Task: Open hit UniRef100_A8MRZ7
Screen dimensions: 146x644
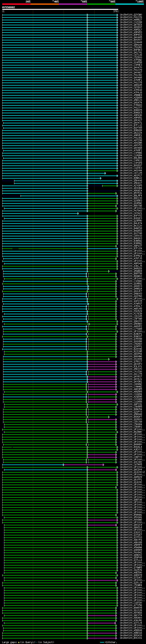Action: [131, 20]
